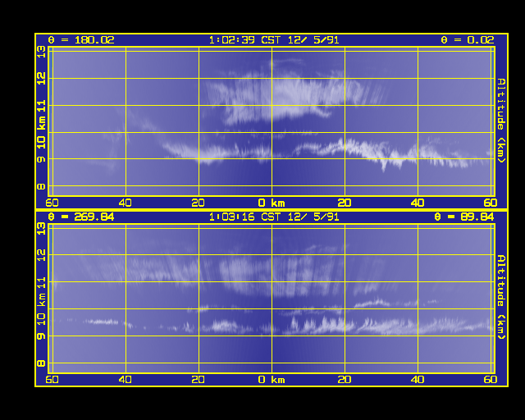Click the 13 altitude tick of lower panel
The image size is (525, 420).
41,229
